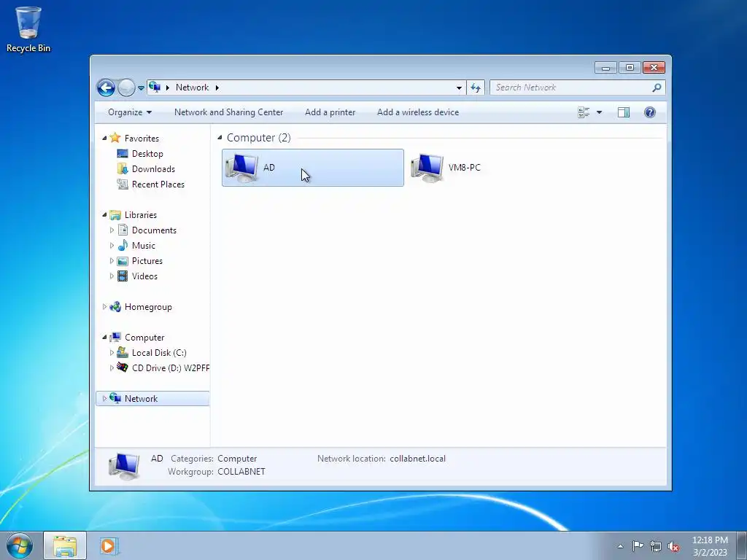Collapse the Libraries group
The width and height of the screenshot is (747, 560).
coord(105,215)
